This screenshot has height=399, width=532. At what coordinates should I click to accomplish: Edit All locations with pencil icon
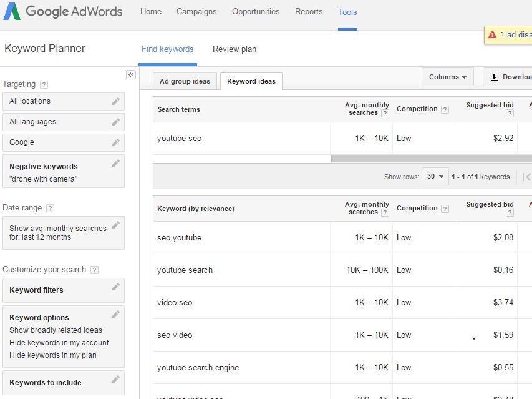[x=116, y=101]
